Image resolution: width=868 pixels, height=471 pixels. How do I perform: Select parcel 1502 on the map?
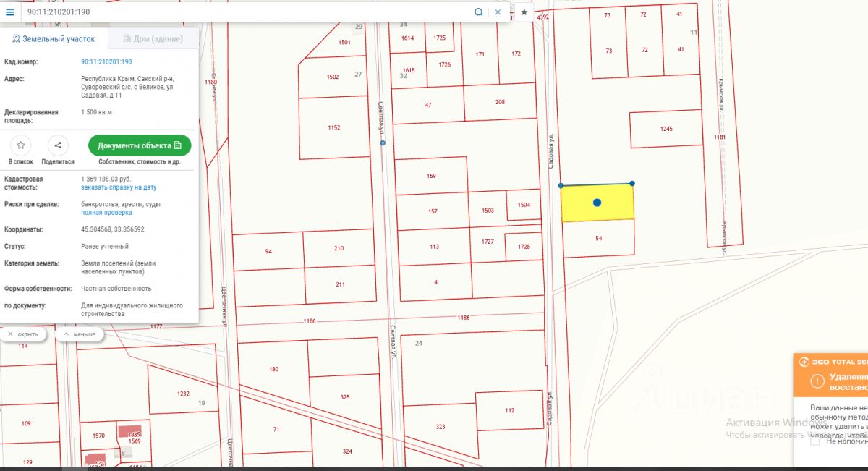pos(333,77)
